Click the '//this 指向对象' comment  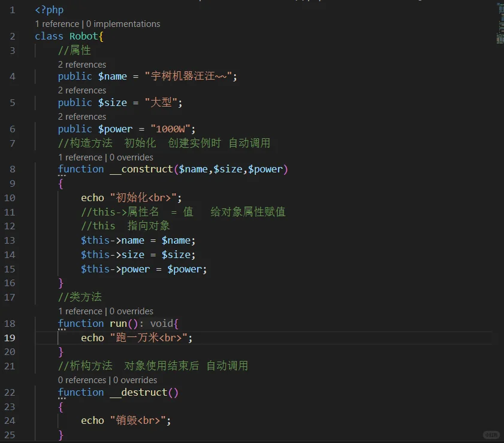tap(125, 226)
